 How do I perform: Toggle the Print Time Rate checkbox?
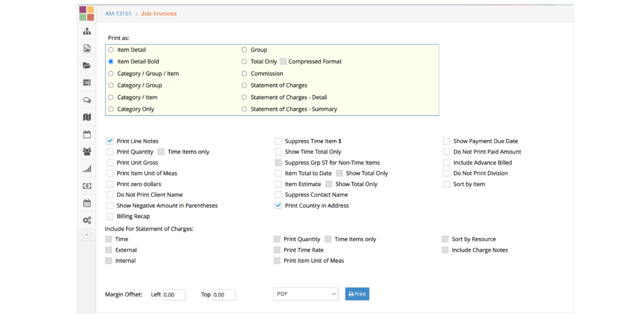[x=277, y=250]
